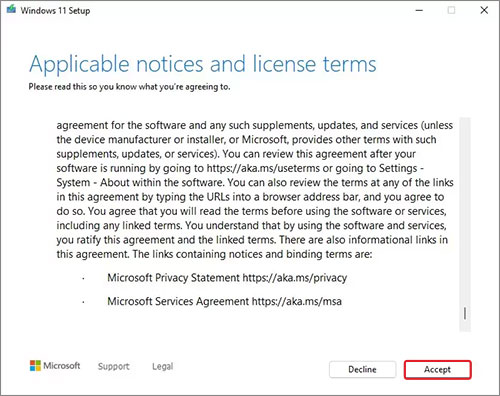Click the license text scrollbar thumb
500x396 pixels.
(x=465, y=313)
